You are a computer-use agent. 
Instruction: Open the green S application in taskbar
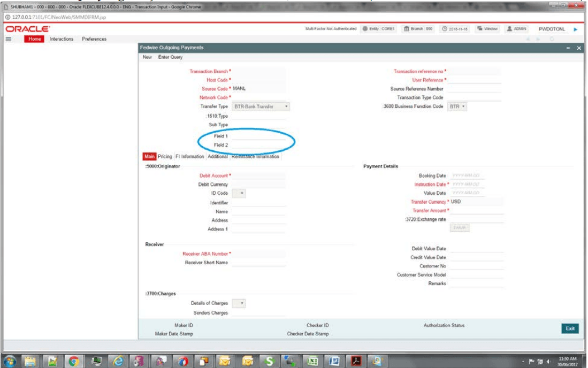tap(269, 361)
